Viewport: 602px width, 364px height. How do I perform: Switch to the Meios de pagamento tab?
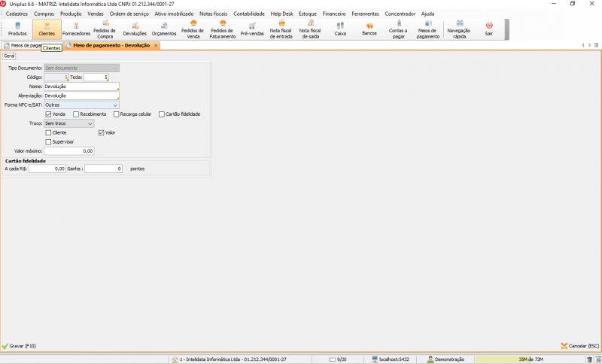coord(23,46)
